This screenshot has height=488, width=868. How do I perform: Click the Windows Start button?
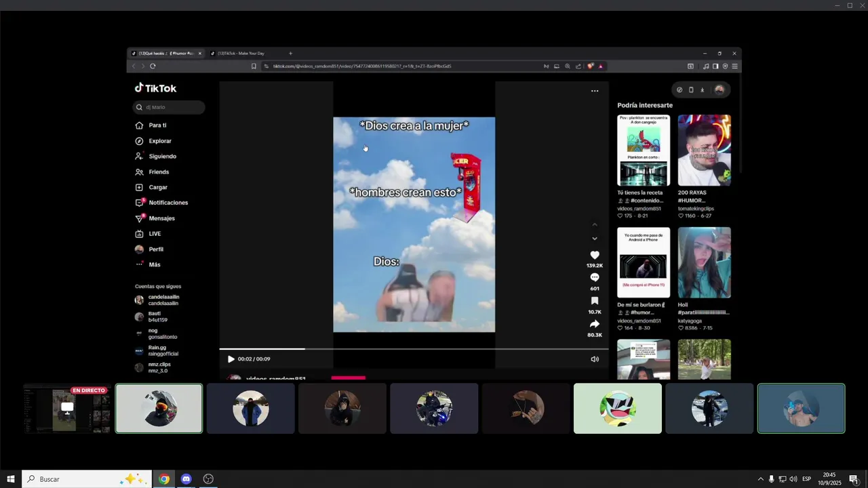pos(11,479)
